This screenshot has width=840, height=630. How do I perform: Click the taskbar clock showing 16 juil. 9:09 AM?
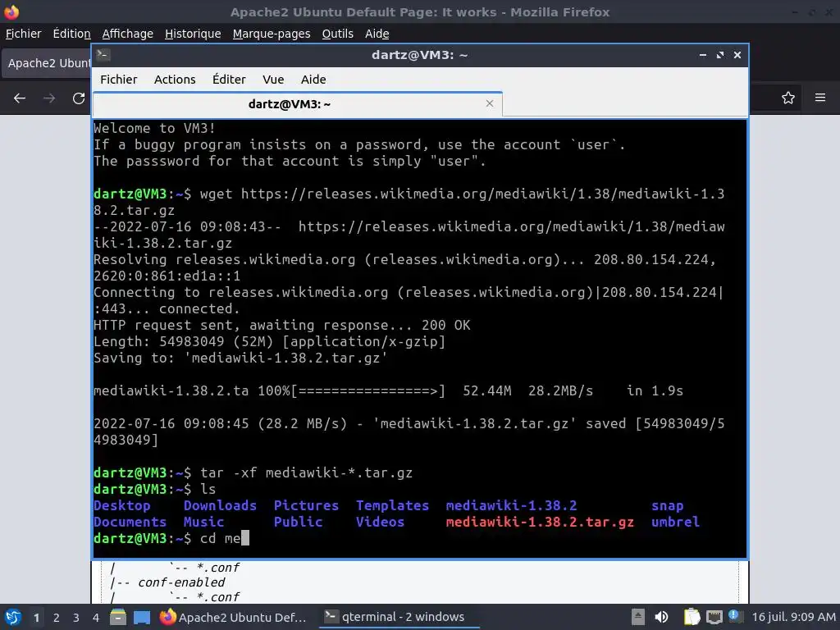coord(793,617)
